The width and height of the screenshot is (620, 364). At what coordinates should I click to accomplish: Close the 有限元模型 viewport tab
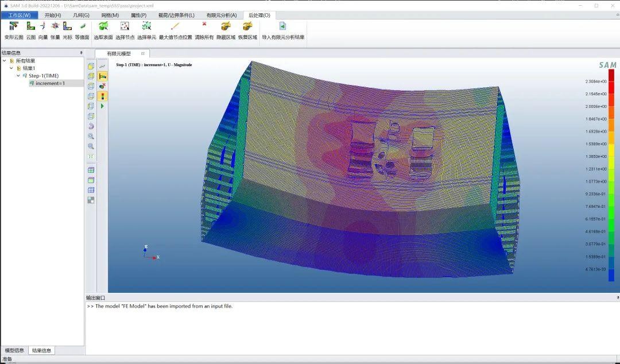(x=143, y=53)
